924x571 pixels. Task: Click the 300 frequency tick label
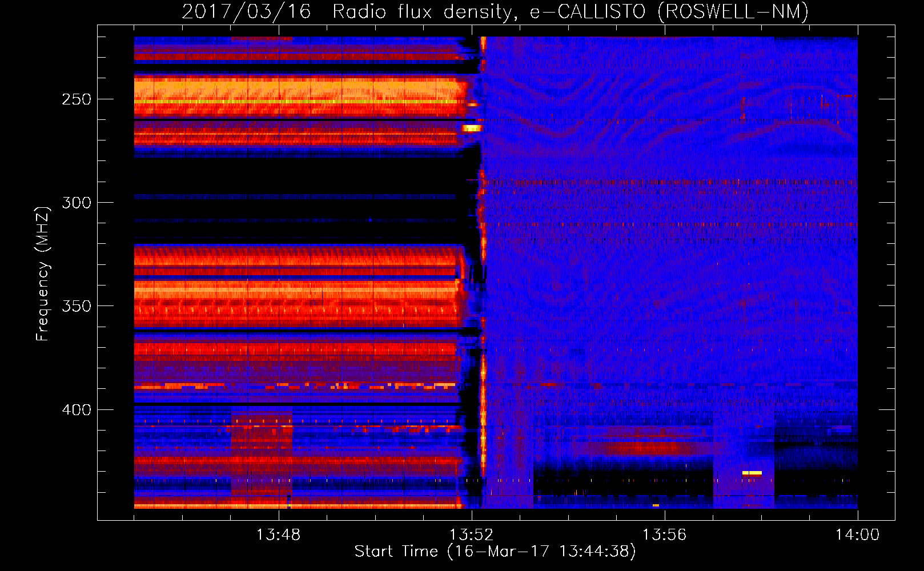pos(77,203)
